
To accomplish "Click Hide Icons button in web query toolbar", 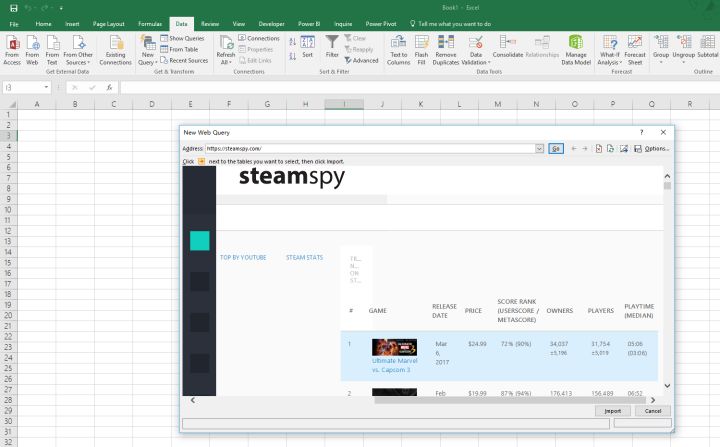I will pos(624,148).
